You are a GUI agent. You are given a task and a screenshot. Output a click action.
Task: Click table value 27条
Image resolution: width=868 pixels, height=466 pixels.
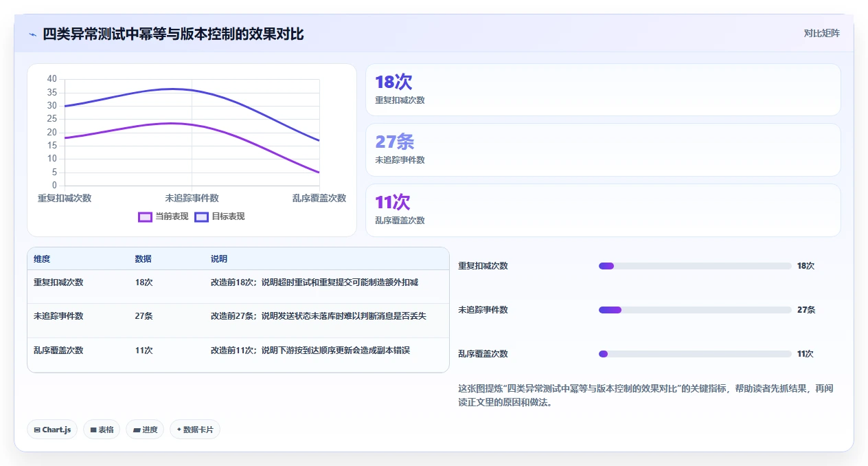144,316
